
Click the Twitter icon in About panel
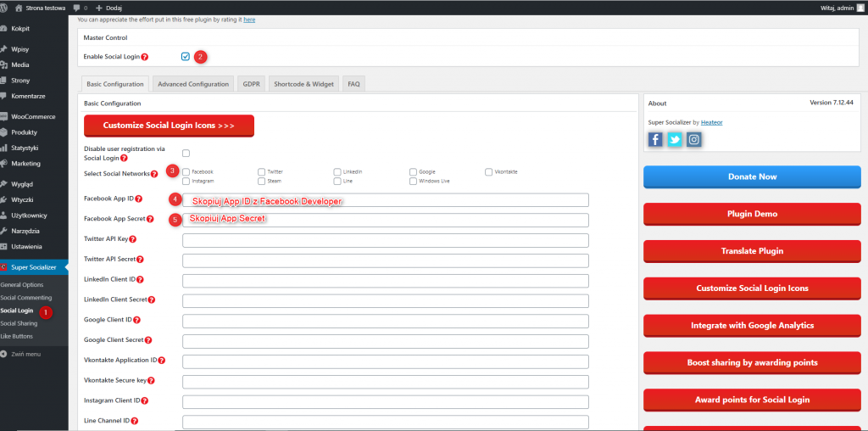coord(675,140)
